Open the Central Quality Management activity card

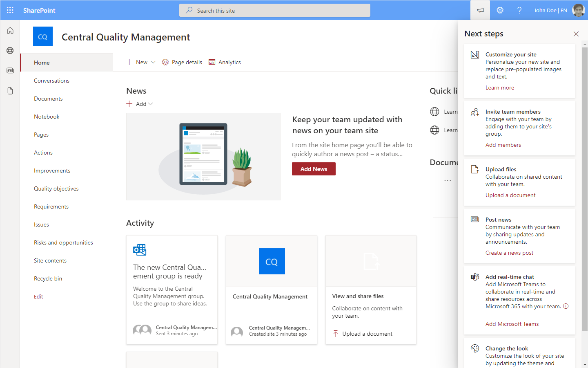tap(272, 289)
